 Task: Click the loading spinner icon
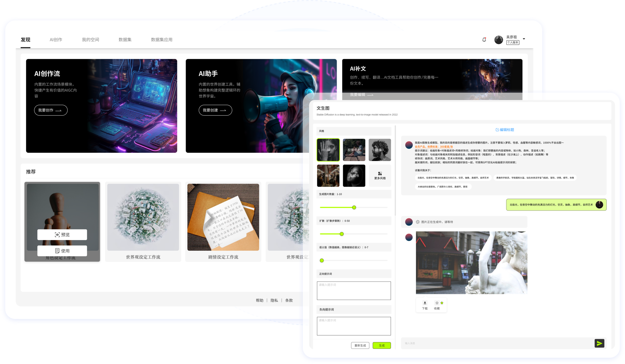pos(418,222)
